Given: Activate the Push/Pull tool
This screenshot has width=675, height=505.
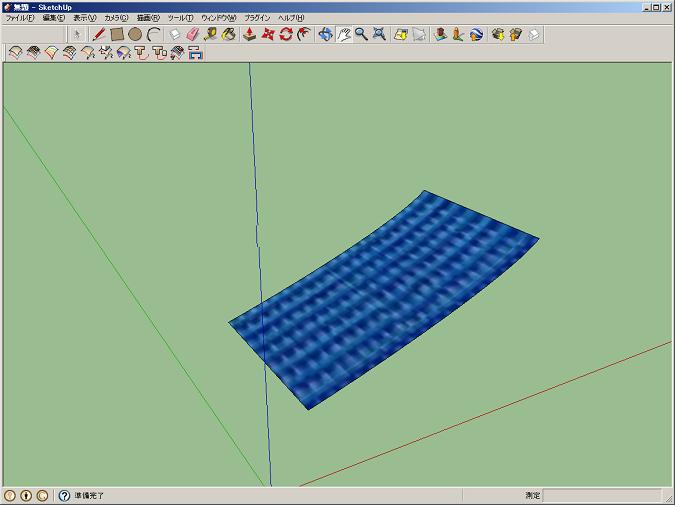Looking at the screenshot, I should [250, 34].
